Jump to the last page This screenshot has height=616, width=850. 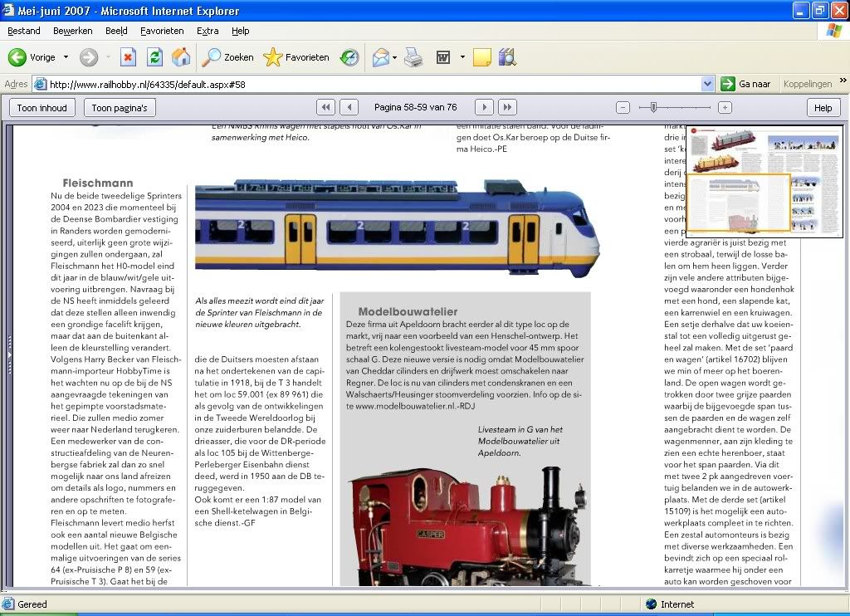[x=507, y=107]
